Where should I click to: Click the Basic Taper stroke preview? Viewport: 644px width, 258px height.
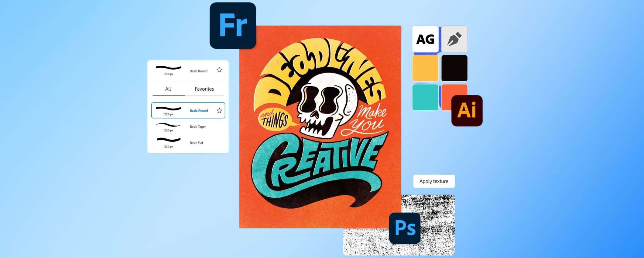[x=168, y=125]
